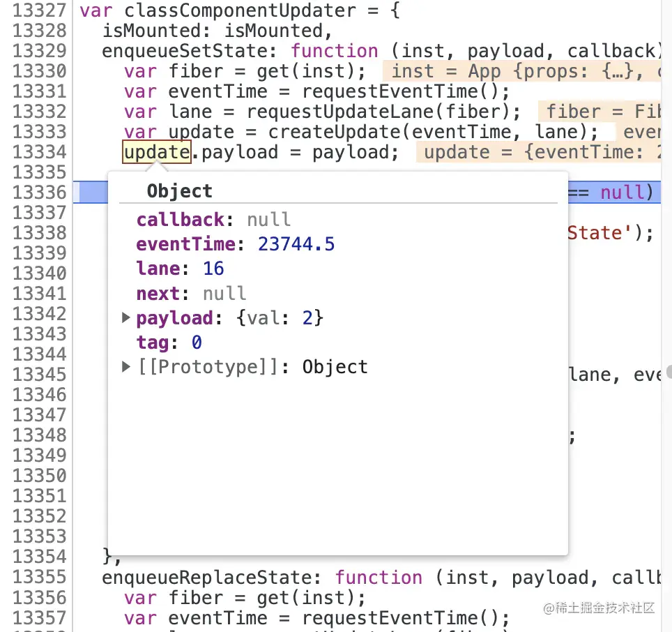The width and height of the screenshot is (672, 632).
Task: Click the callback property in popup
Action: [x=181, y=220]
